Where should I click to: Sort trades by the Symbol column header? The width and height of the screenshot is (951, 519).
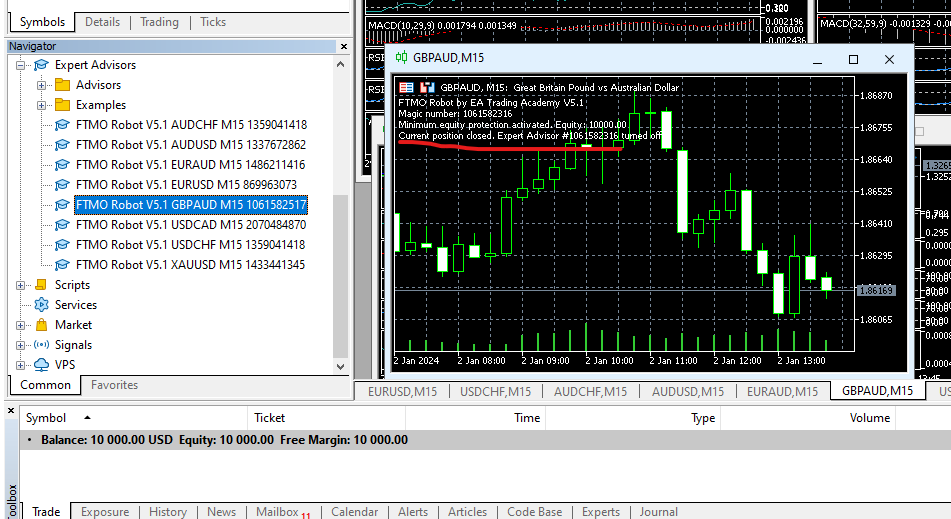133,418
